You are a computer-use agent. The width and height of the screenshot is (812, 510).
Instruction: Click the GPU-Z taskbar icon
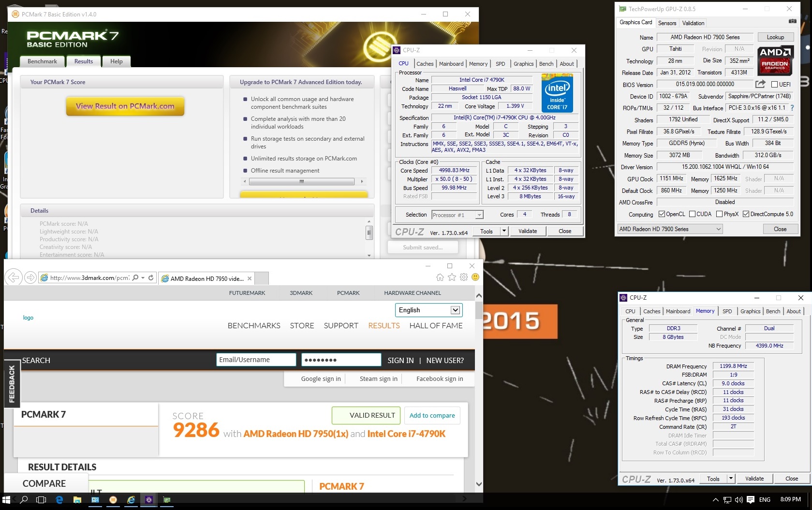click(x=167, y=500)
